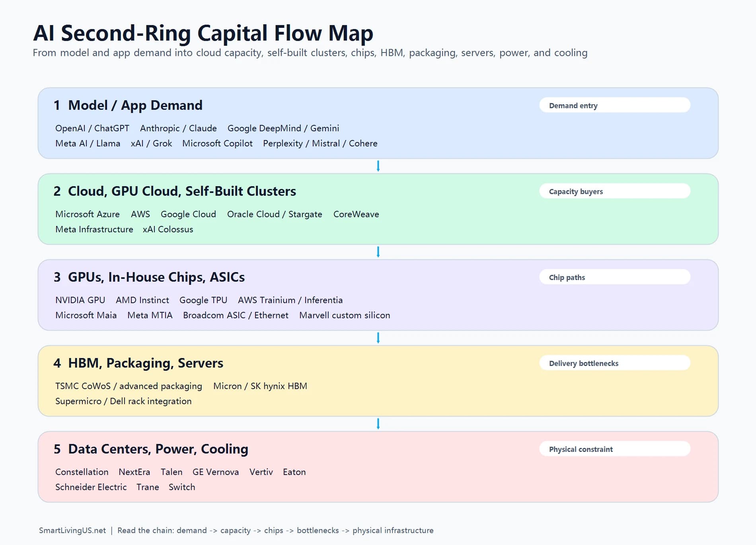Image resolution: width=756 pixels, height=545 pixels.
Task: Click the heading 'GPUs, In-House Chips, ASICs'
Action: point(156,277)
